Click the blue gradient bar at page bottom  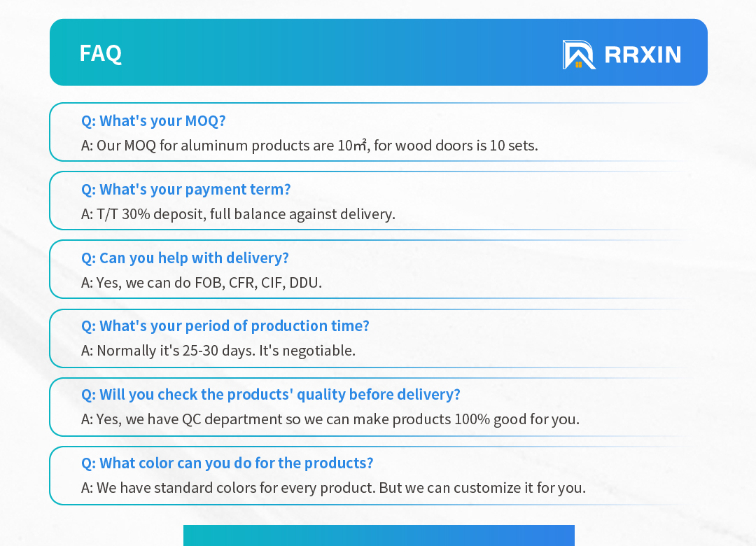[x=379, y=535]
